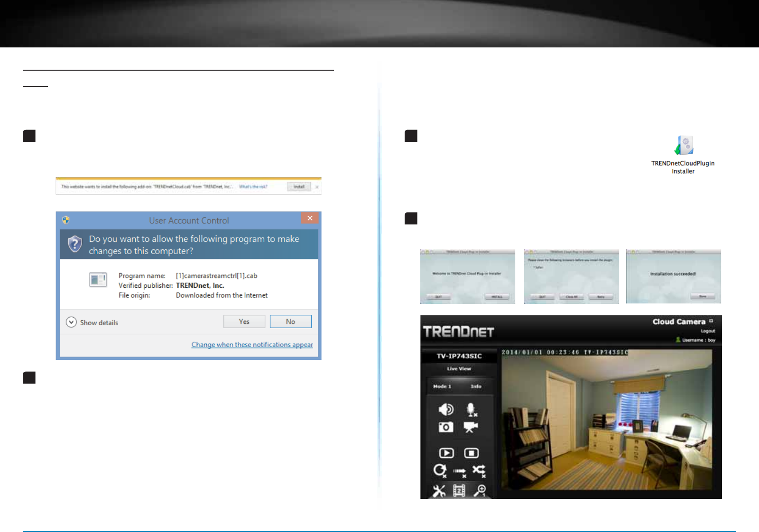Click Yes in User Account Control
This screenshot has height=532, width=759.
pos(244,321)
